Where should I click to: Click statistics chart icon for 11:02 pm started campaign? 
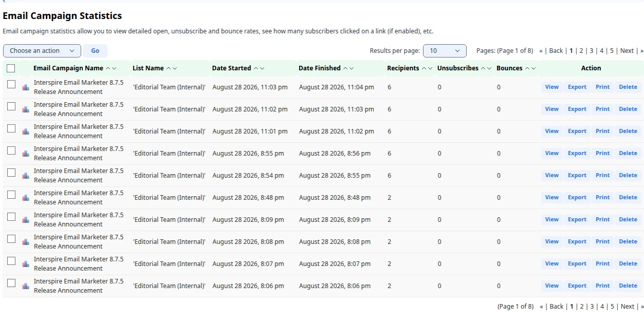tap(26, 109)
